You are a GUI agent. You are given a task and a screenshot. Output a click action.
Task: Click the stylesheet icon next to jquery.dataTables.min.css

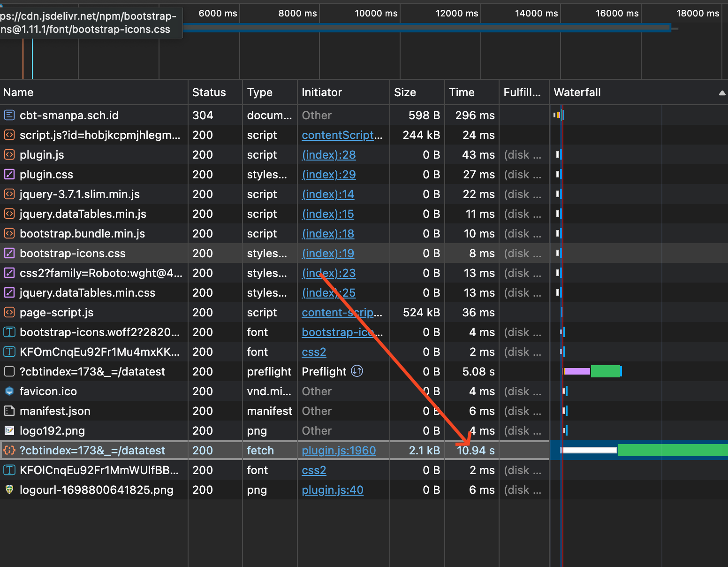coord(9,292)
